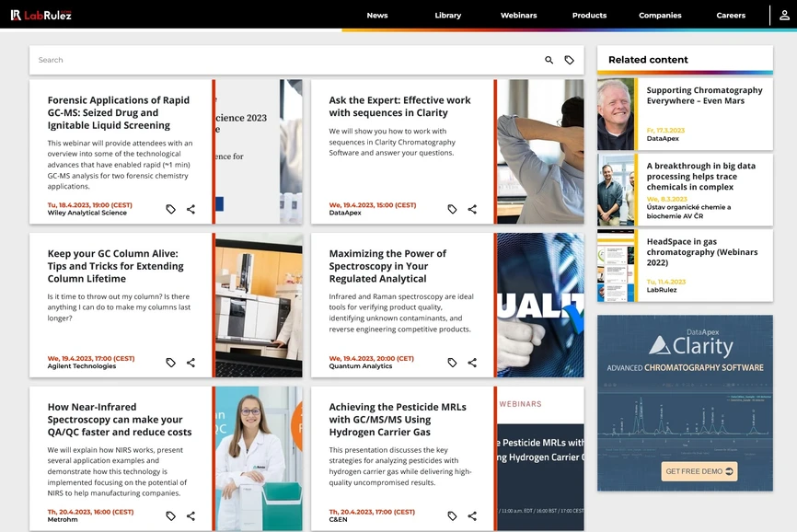797x532 pixels.
Task: Click tag icon on Forensic Applications card
Action: tap(171, 209)
